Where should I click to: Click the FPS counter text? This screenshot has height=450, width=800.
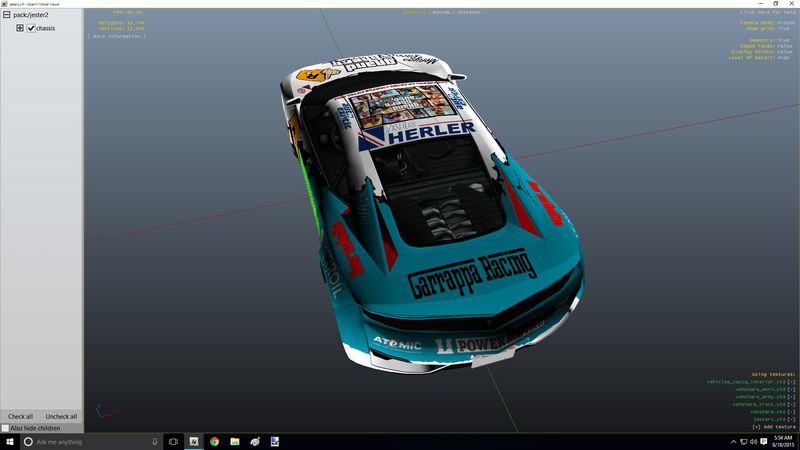click(128, 12)
